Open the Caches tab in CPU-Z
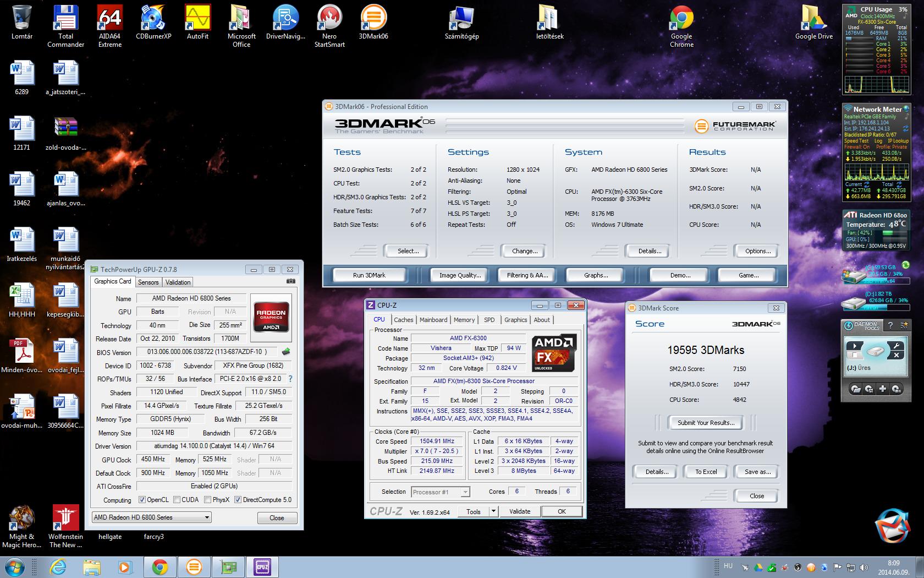The height and width of the screenshot is (578, 924). click(403, 320)
